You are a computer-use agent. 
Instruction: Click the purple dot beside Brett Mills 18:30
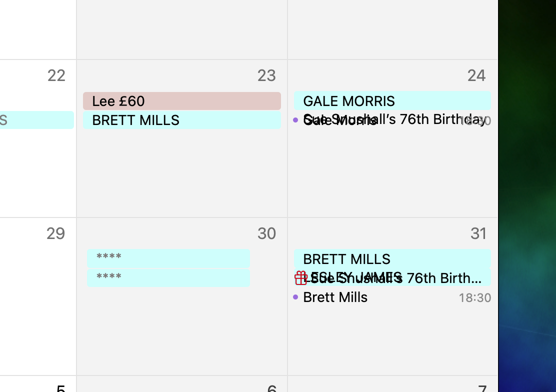(x=295, y=297)
